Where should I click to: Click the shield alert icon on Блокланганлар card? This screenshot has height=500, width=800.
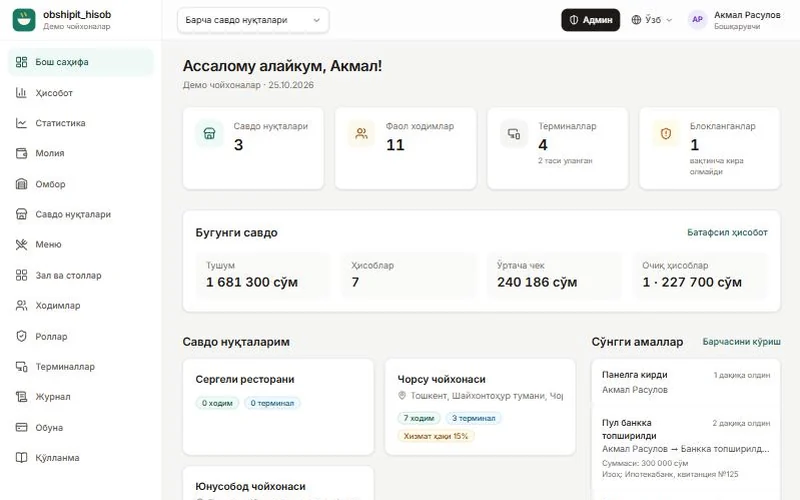point(666,134)
